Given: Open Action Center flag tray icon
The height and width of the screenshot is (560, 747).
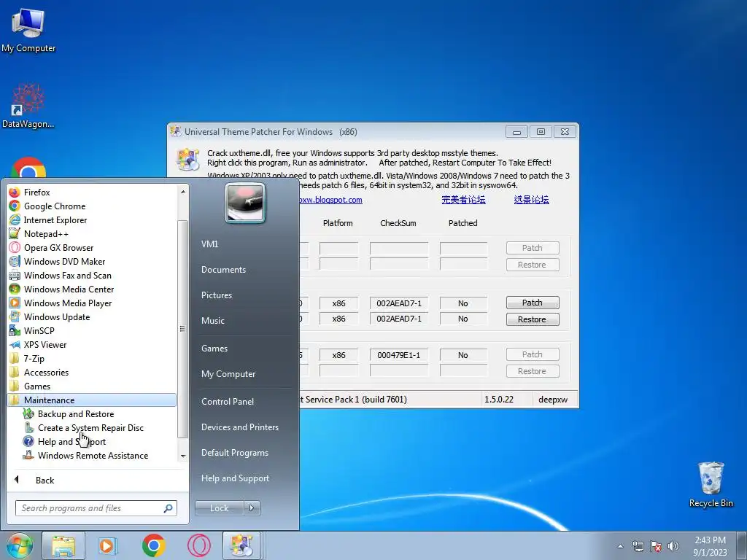Looking at the screenshot, I should [656, 546].
